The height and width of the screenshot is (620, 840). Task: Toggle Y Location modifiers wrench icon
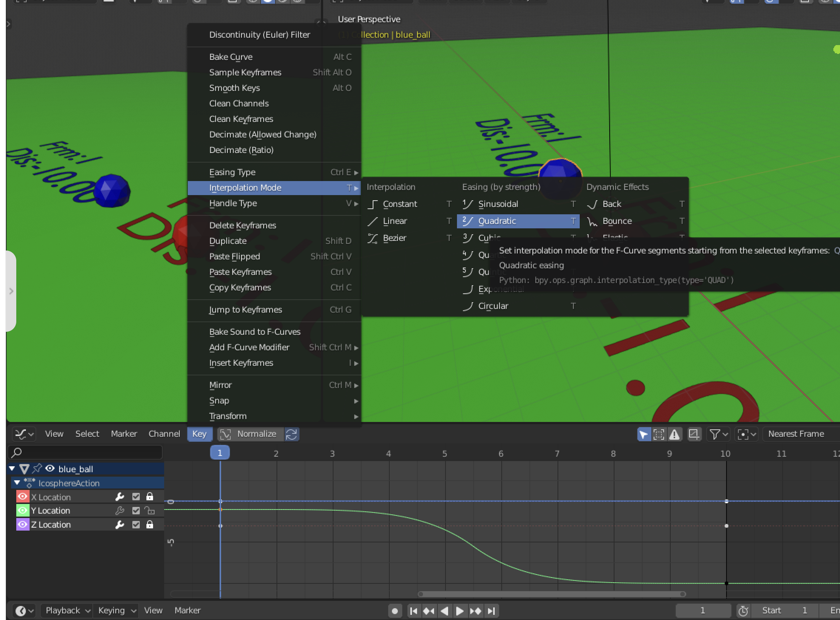point(120,510)
